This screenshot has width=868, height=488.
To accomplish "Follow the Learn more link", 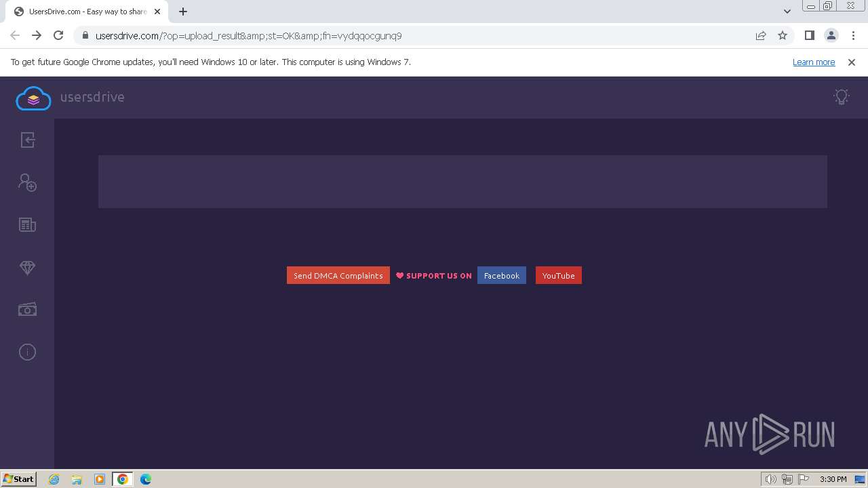I will point(814,62).
